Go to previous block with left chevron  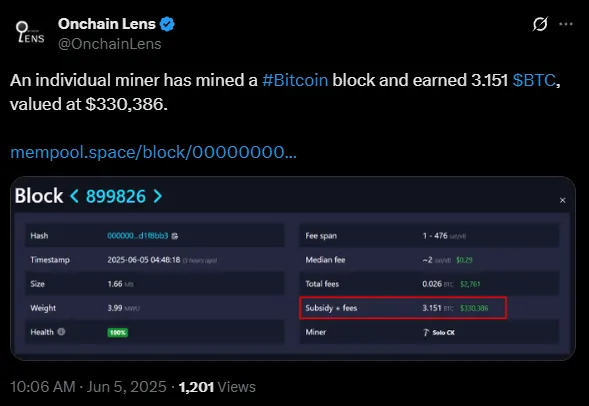pyautogui.click(x=75, y=196)
